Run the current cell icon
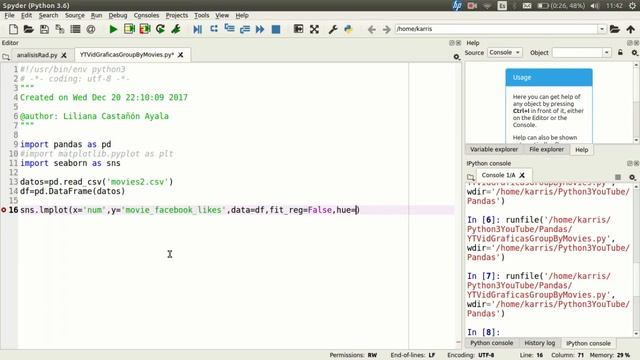Viewport: 640px width, 360px height. pos(129,29)
